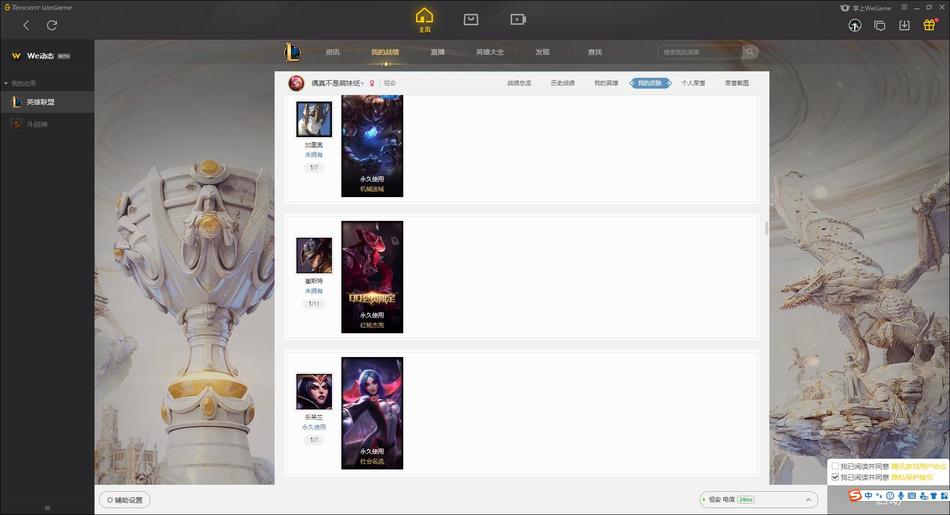The width and height of the screenshot is (950, 515).
Task: Go back with the left arrow
Action: point(26,25)
